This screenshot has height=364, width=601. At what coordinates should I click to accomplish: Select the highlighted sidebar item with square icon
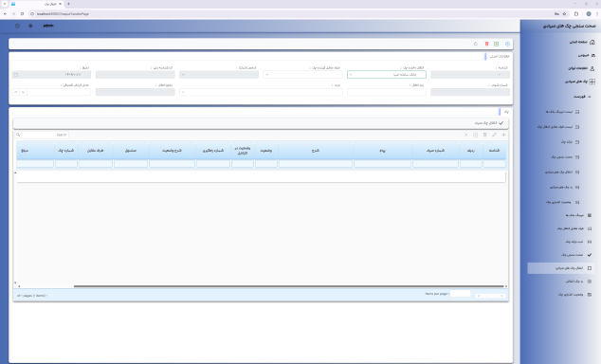(561, 268)
